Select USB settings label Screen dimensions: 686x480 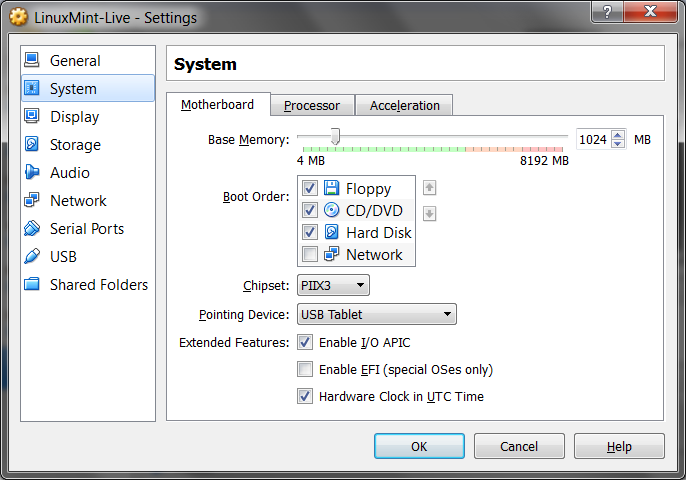pos(63,257)
